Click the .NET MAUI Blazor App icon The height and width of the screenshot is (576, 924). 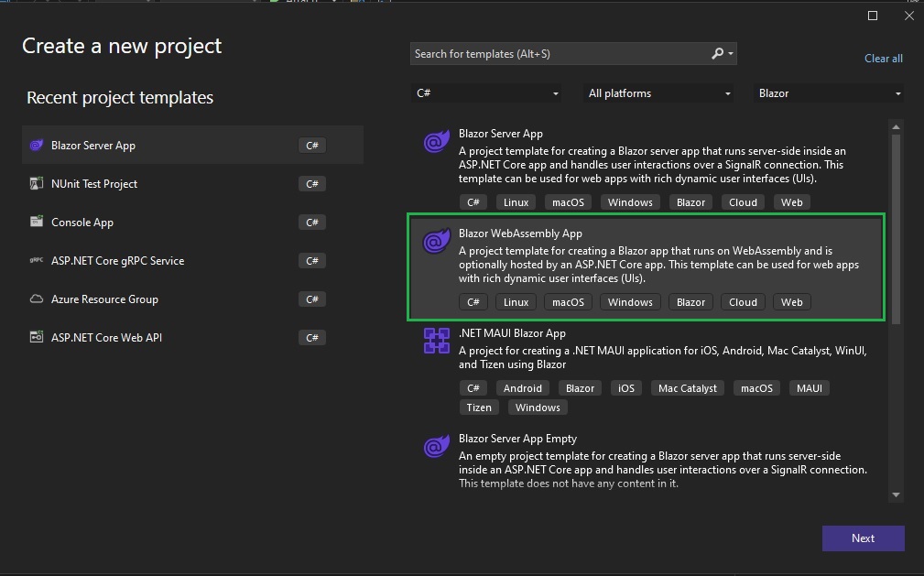tap(437, 341)
